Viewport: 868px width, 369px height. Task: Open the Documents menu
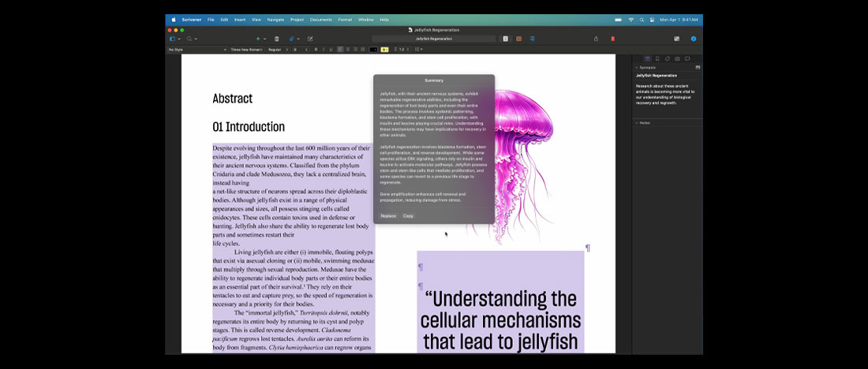coord(320,19)
